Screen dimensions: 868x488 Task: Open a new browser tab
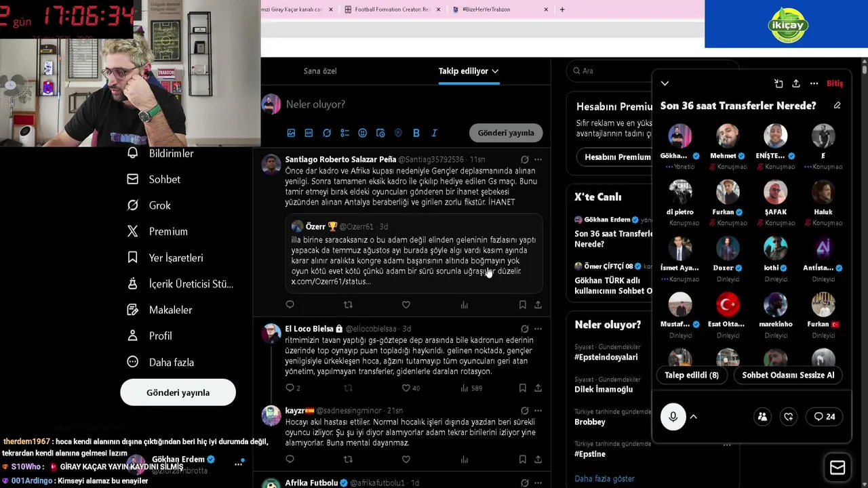(562, 9)
